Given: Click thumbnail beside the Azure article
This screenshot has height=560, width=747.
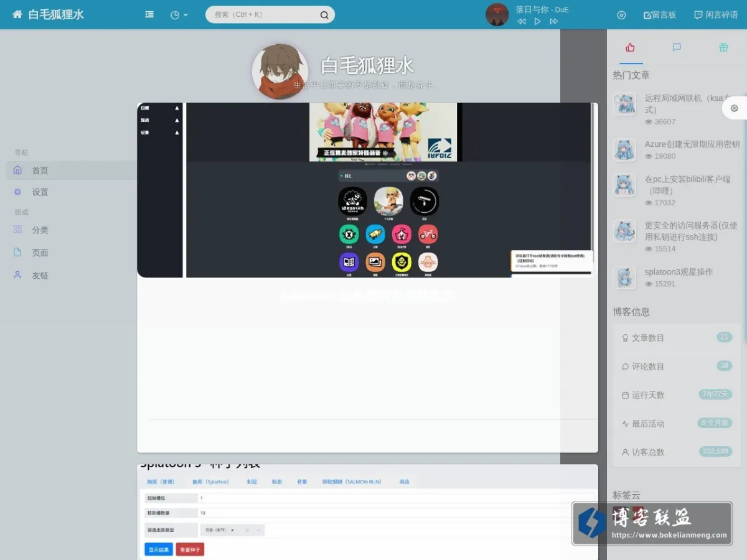Looking at the screenshot, I should (x=624, y=150).
